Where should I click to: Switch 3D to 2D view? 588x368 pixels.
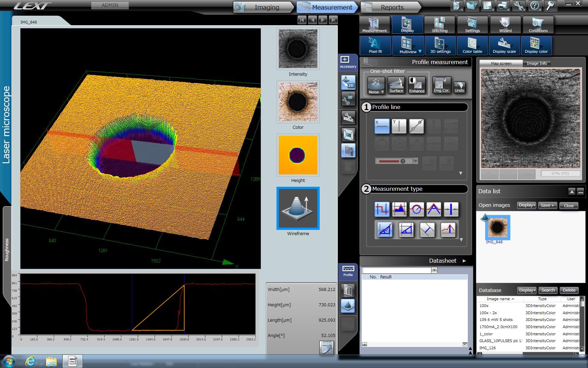coord(348,82)
